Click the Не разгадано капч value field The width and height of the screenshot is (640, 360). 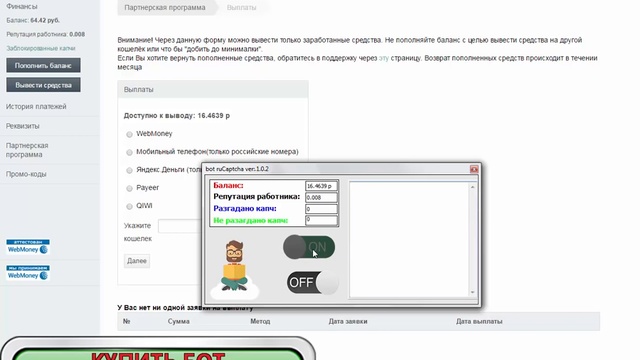click(x=321, y=220)
